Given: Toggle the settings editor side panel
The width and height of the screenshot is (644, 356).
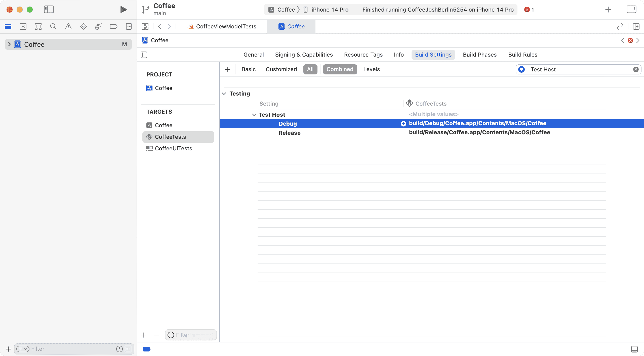Looking at the screenshot, I should 144,55.
